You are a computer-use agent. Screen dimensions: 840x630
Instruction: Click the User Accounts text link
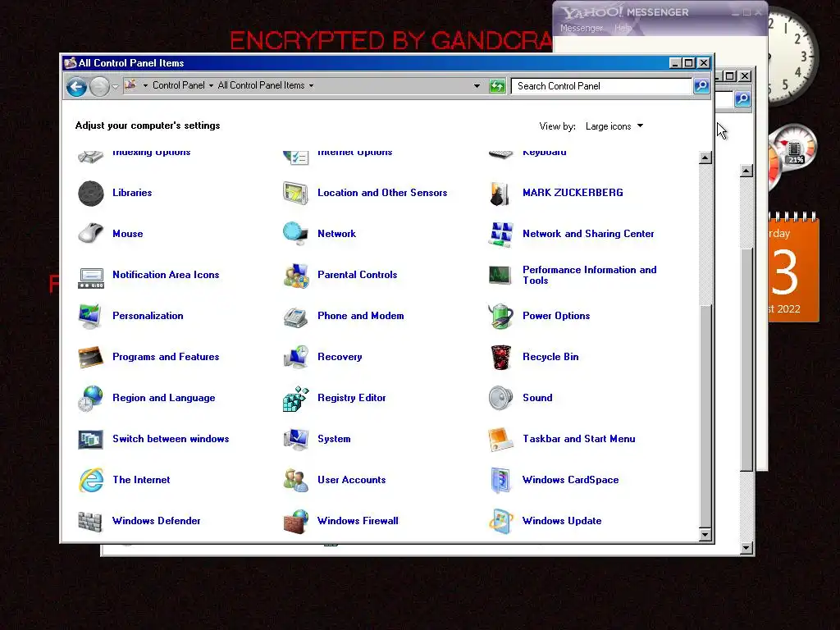[x=351, y=480]
